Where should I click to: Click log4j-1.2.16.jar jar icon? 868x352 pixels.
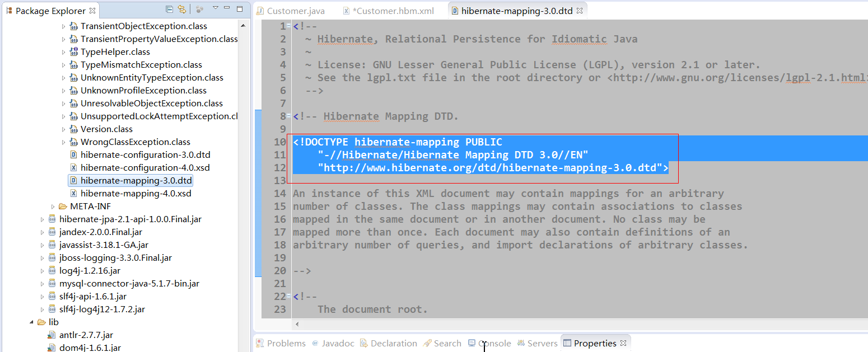pos(52,271)
